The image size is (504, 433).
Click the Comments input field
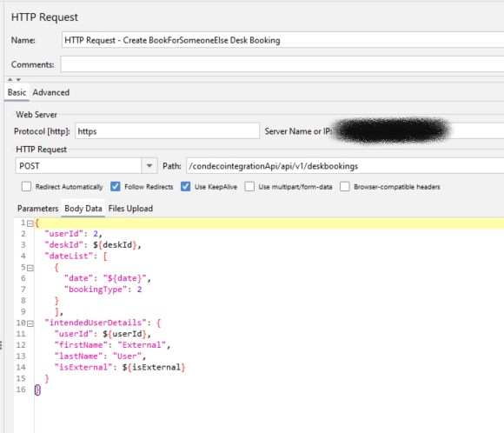pos(282,64)
